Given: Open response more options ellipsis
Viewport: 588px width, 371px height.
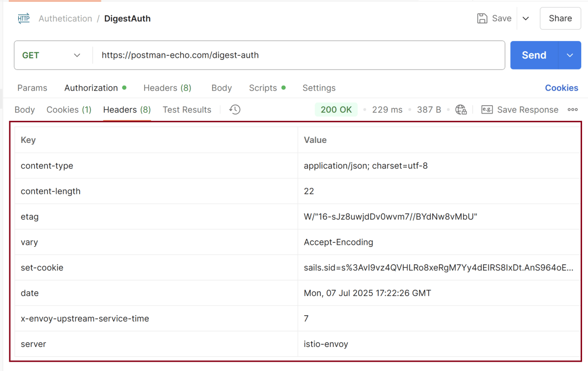Looking at the screenshot, I should pyautogui.click(x=572, y=110).
